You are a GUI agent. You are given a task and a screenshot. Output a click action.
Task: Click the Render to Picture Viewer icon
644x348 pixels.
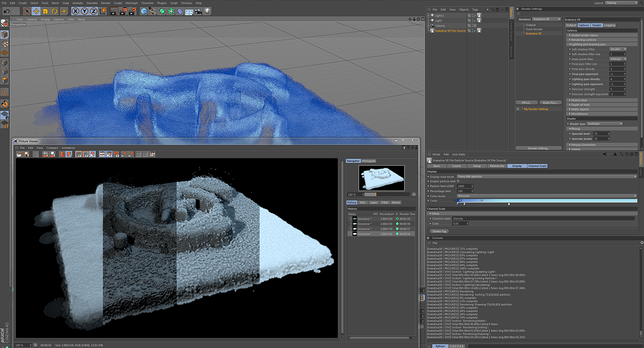123,11
